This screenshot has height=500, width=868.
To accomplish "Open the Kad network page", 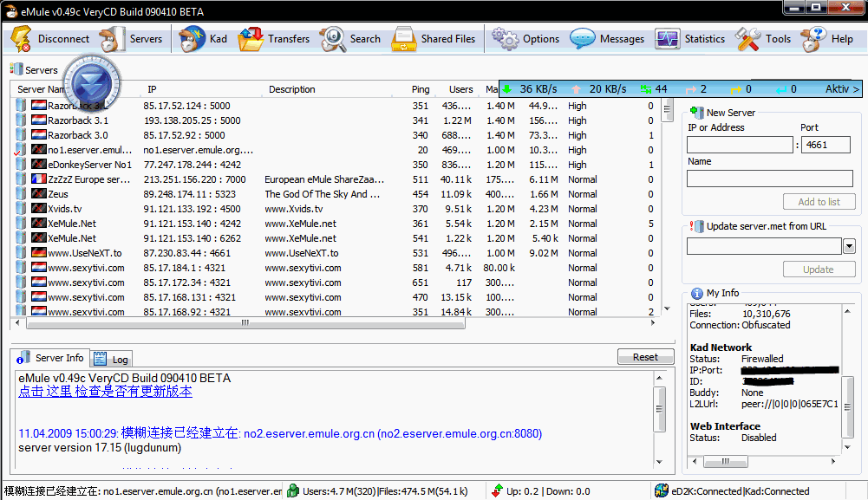I will pyautogui.click(x=203, y=39).
